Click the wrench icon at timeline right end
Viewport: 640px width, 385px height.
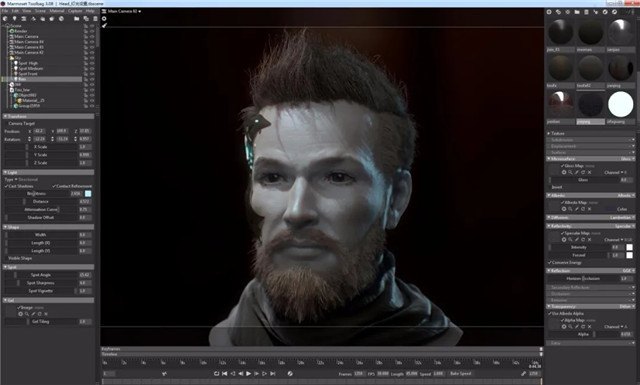[524, 374]
